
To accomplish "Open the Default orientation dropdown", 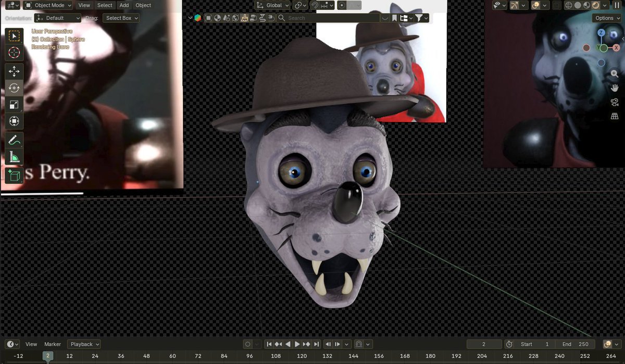I will pyautogui.click(x=57, y=18).
